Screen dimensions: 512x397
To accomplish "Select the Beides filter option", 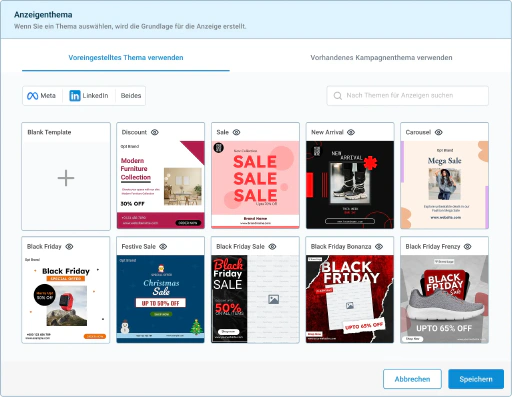I will coord(131,96).
